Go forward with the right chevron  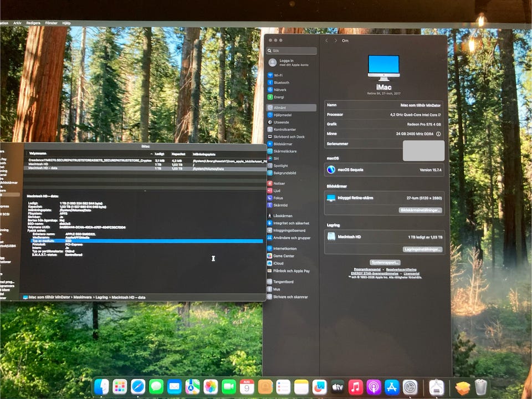click(336, 40)
